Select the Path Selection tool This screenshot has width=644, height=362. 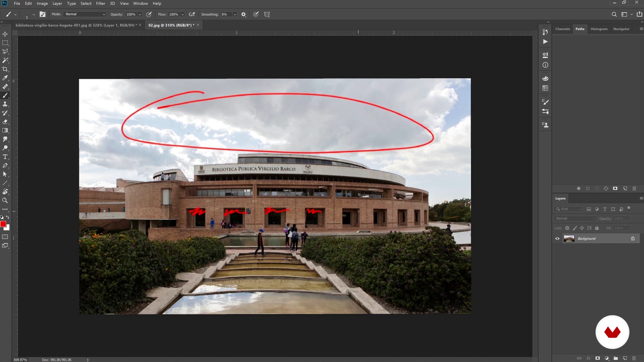pos(5,174)
